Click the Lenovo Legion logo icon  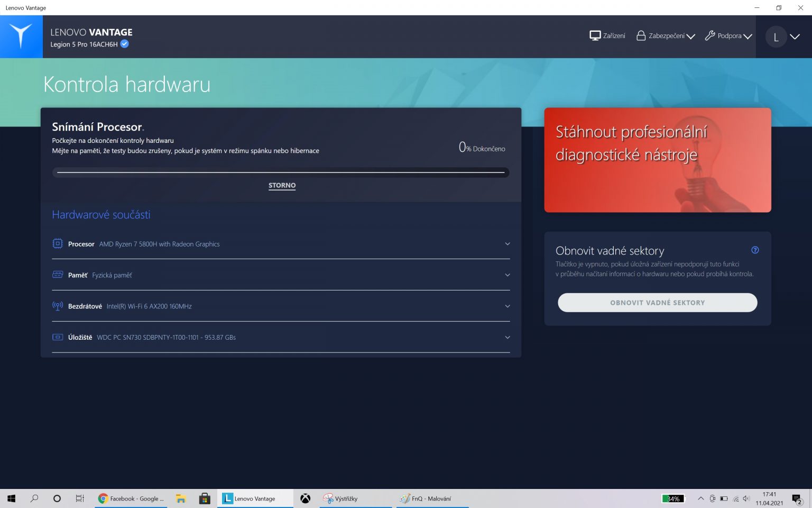(21, 37)
